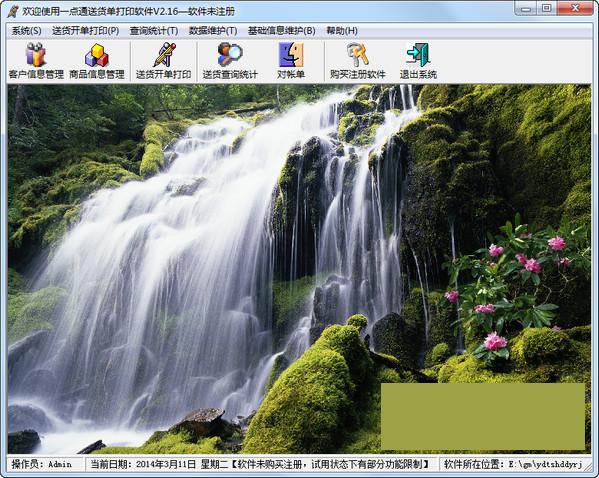The width and height of the screenshot is (599, 478).
Task: Click the application title bar icon
Action: (13, 11)
